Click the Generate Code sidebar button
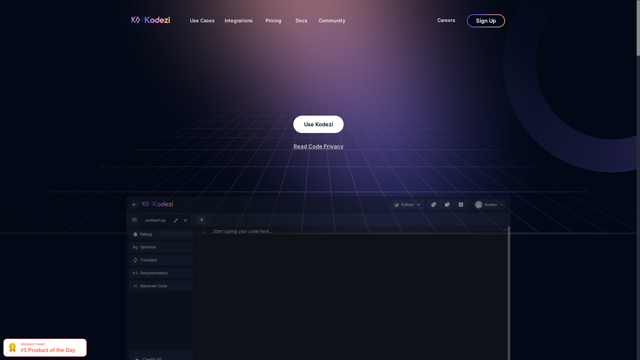The image size is (640, 360). [x=161, y=286]
